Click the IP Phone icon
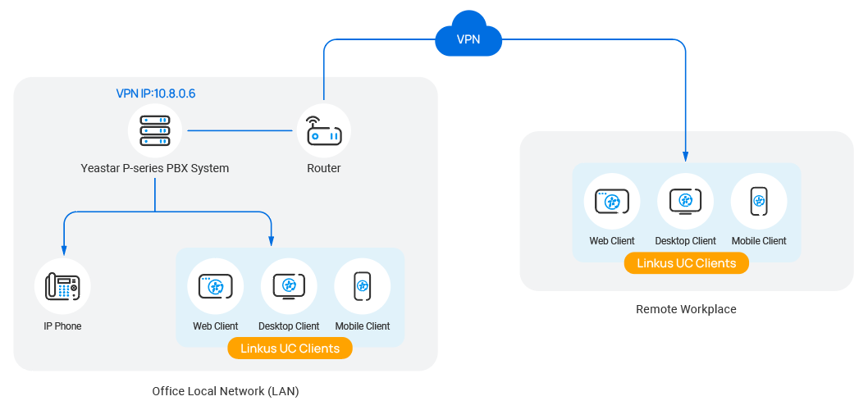Viewport: 868px width, 410px height. [62, 287]
